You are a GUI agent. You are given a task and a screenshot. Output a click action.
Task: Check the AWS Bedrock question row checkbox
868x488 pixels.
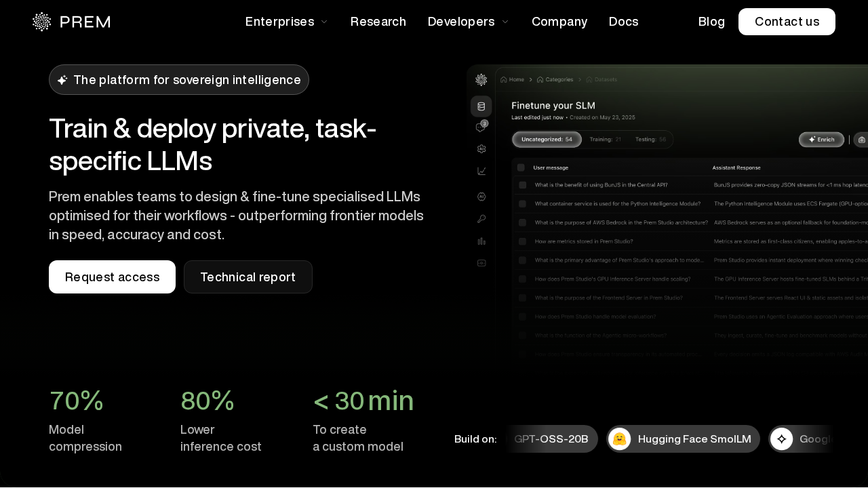[x=523, y=222]
